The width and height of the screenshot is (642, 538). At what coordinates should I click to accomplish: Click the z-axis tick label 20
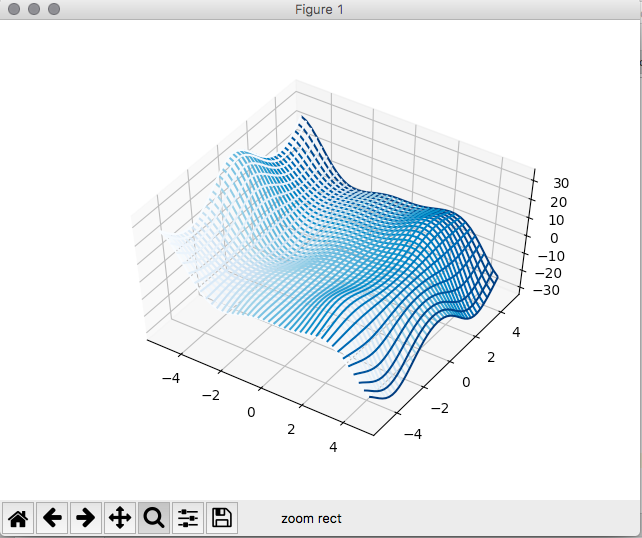click(x=558, y=202)
